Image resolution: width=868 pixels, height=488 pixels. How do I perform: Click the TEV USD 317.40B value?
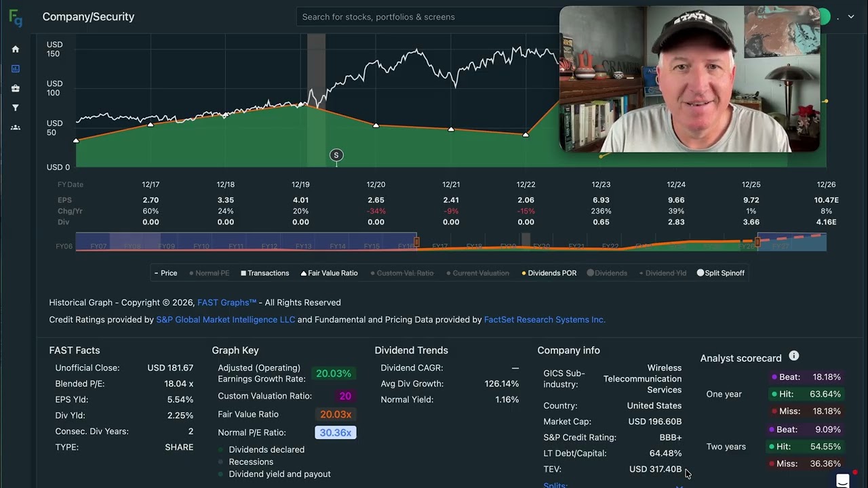click(x=655, y=469)
